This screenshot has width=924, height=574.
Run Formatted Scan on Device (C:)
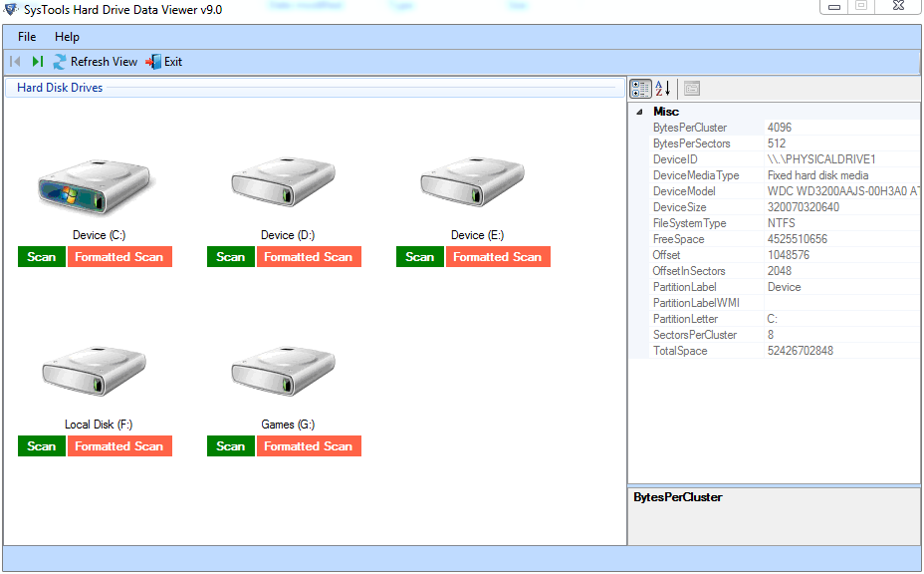[x=119, y=257]
